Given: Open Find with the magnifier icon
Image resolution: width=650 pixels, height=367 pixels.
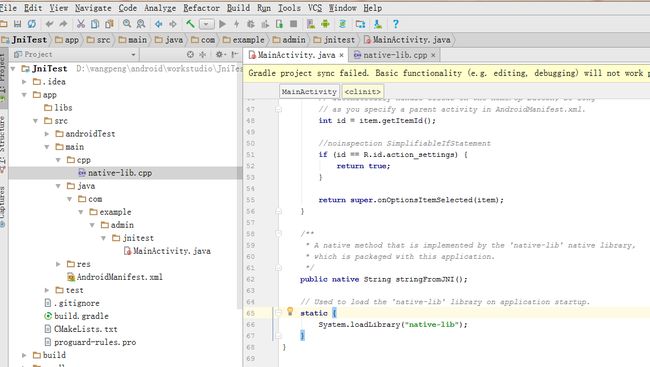Looking at the screenshot, I should pos(127,24).
